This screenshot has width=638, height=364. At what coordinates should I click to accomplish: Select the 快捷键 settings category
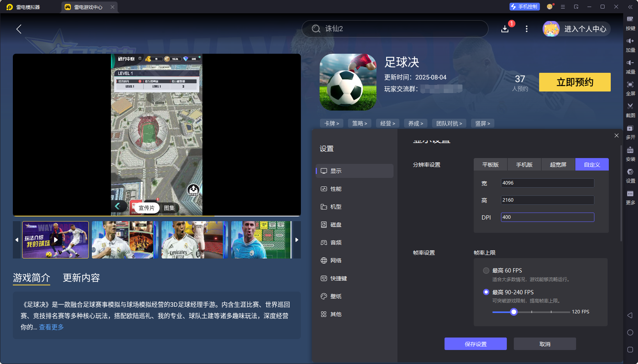[x=355, y=278]
